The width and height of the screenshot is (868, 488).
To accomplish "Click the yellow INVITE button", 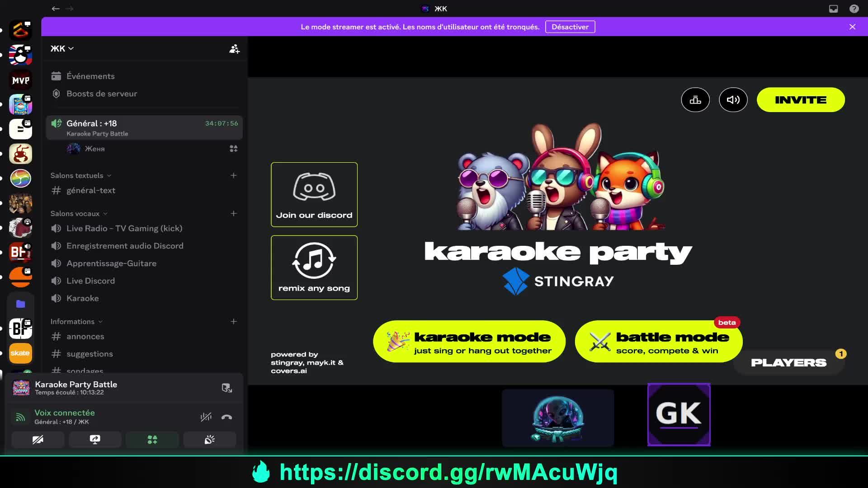I will (x=801, y=100).
